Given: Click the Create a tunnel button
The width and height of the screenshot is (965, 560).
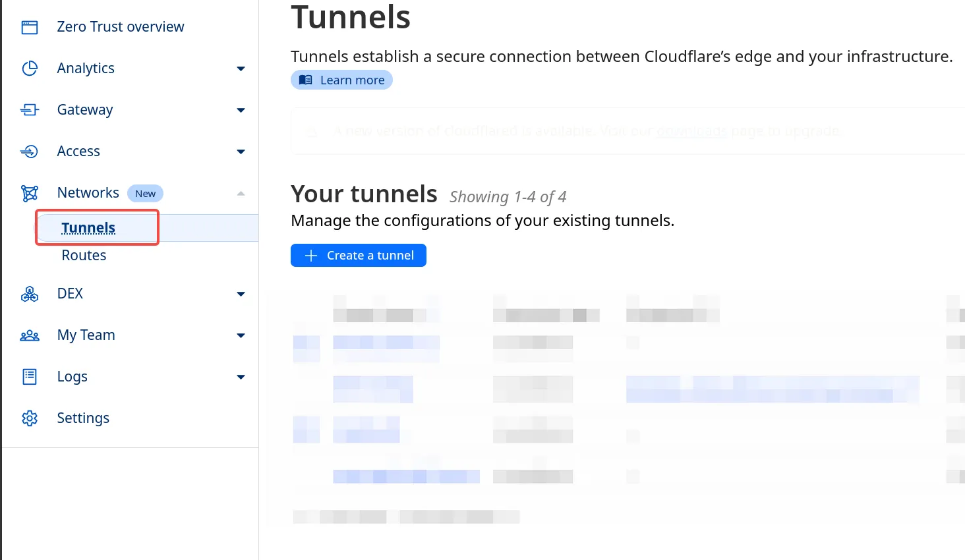Looking at the screenshot, I should pos(359,256).
